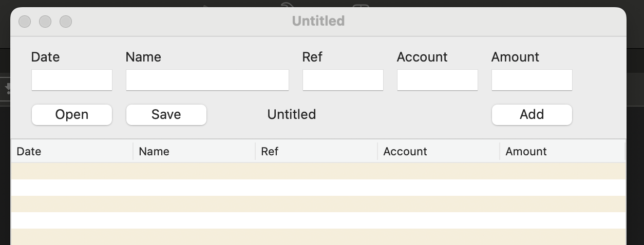Select the Ref table column header
644x245 pixels.
click(316, 151)
